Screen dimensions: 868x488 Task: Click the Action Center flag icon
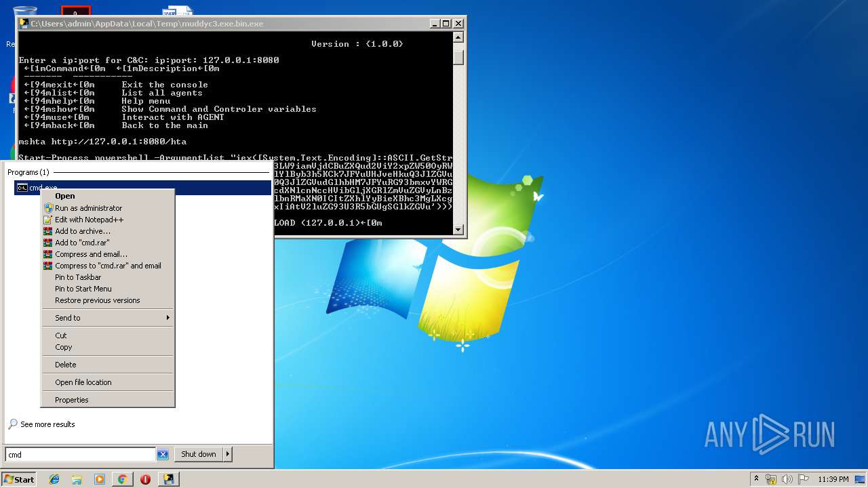tap(803, 479)
